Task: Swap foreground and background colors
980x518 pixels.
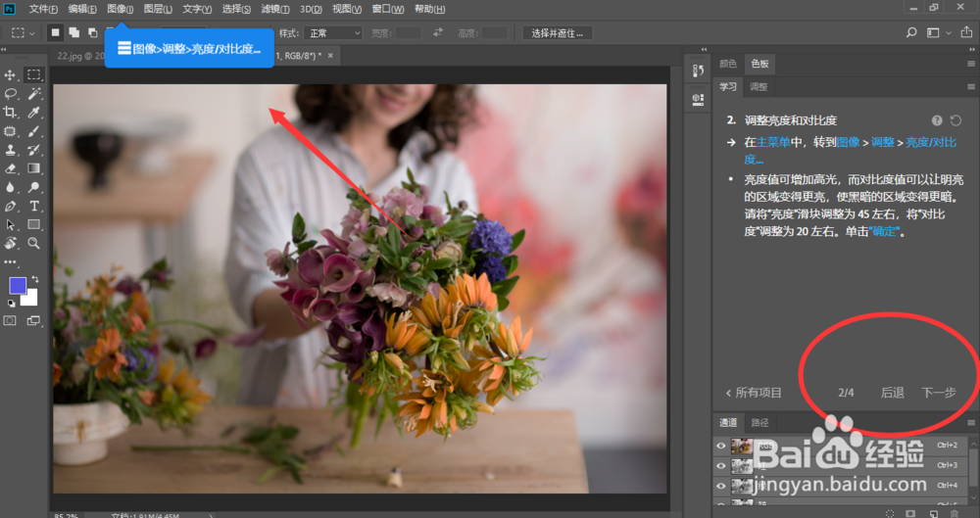Action: click(x=35, y=279)
